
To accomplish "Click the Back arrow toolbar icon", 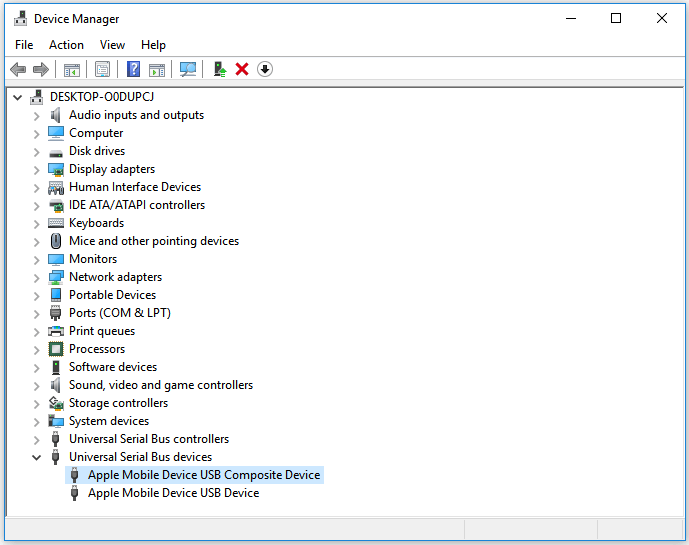I will pyautogui.click(x=18, y=69).
